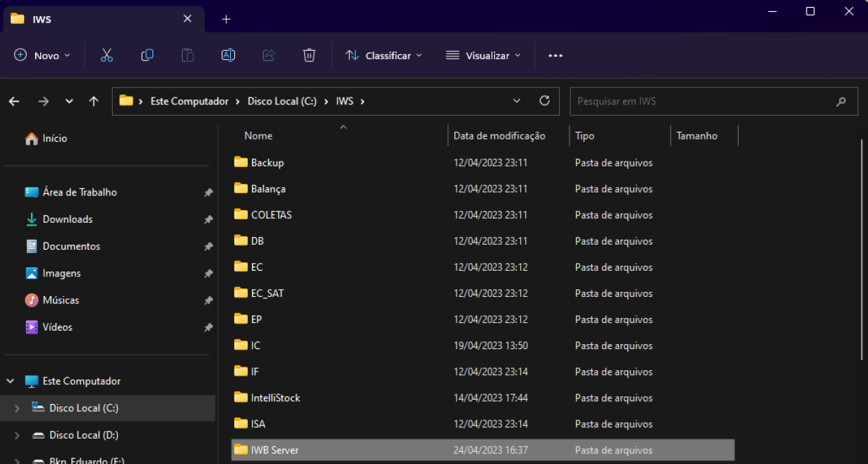Click the Copy icon in toolbar

[147, 55]
